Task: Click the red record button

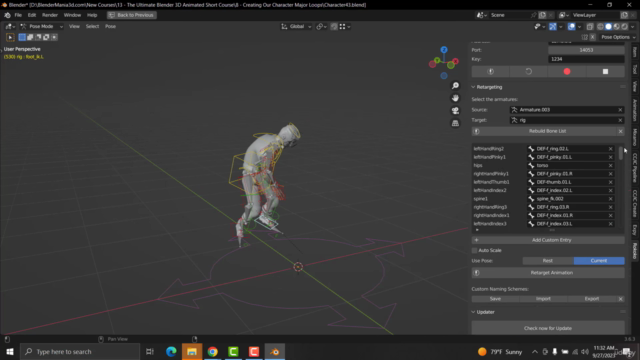Action: pos(567,71)
